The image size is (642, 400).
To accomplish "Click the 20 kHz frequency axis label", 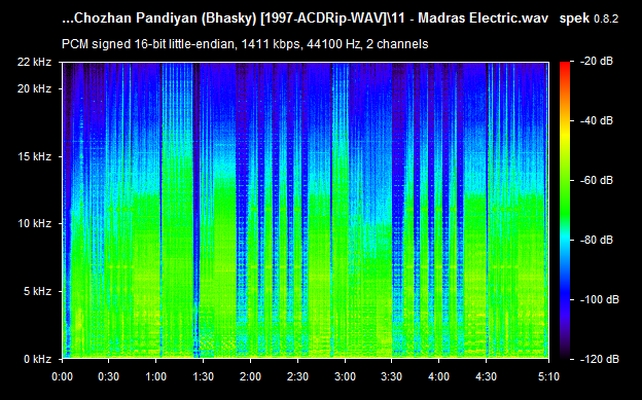I will click(x=34, y=89).
